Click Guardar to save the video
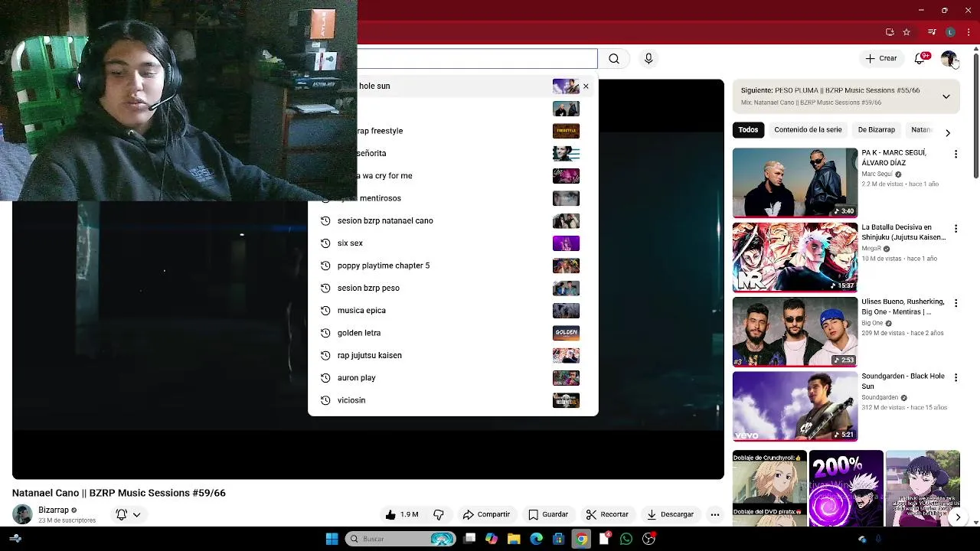This screenshot has width=980, height=551. pyautogui.click(x=548, y=514)
